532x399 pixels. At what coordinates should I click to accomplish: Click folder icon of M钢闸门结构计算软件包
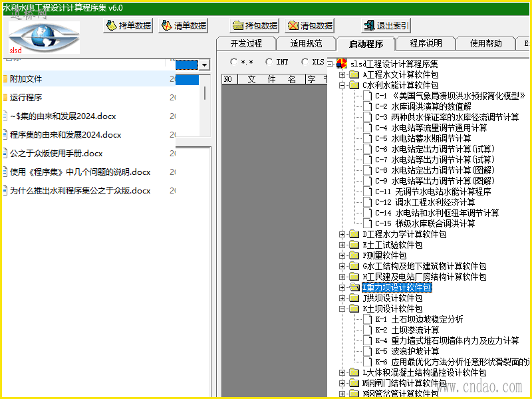(x=354, y=383)
